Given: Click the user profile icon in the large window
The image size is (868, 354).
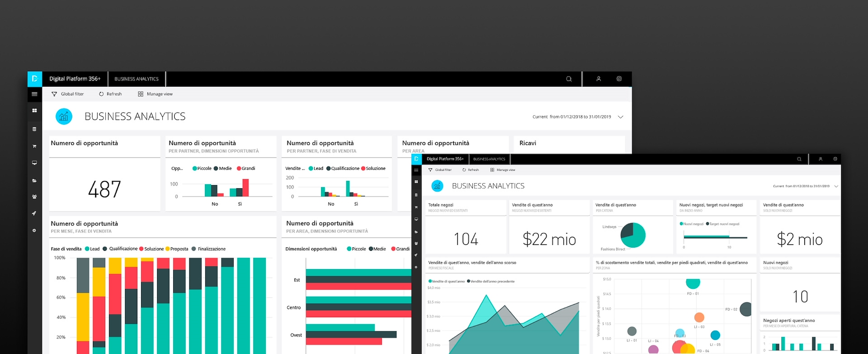Looking at the screenshot, I should [x=598, y=79].
